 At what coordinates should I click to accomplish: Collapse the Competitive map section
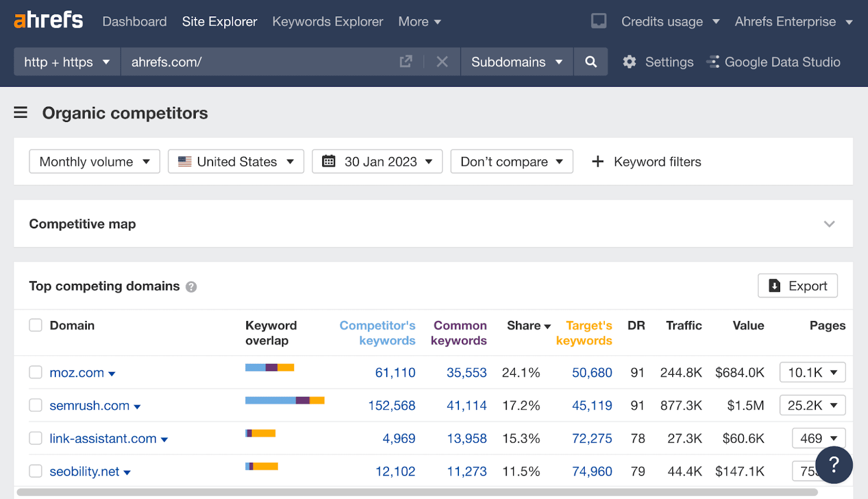pyautogui.click(x=828, y=223)
